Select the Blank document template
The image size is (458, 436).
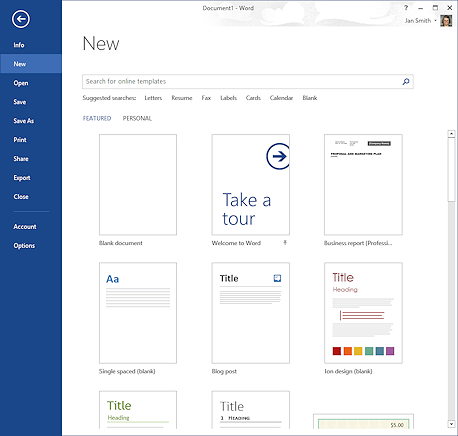(x=138, y=185)
